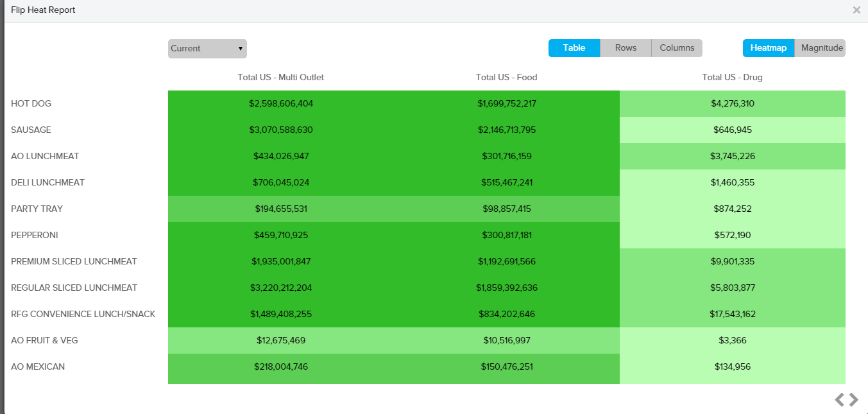Open the Current period dropdown
868x414 pixels.
coord(207,49)
